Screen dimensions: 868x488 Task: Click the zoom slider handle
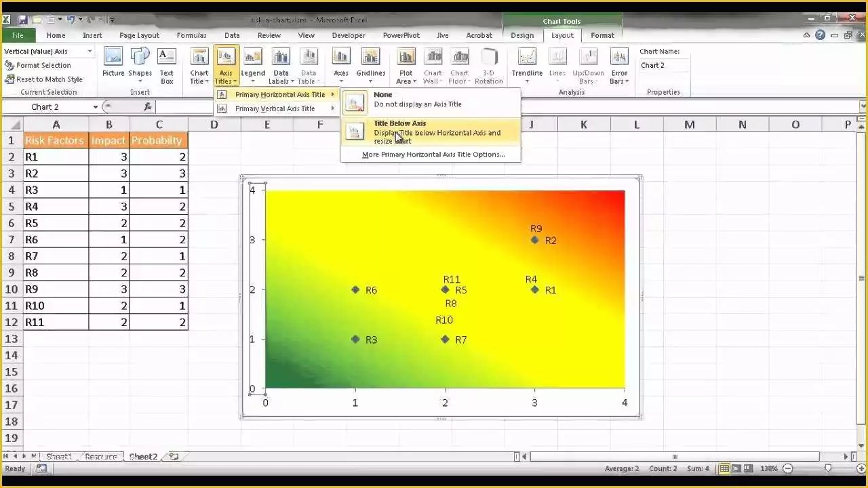click(828, 468)
